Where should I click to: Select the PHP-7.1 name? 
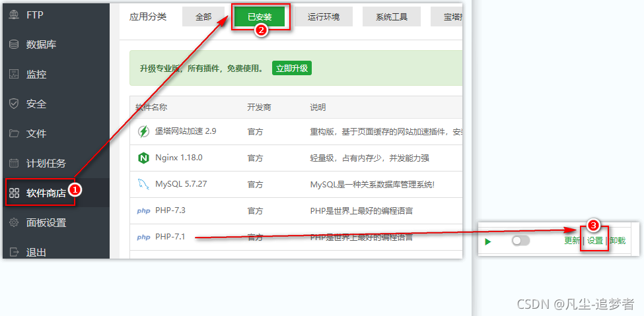pyautogui.click(x=170, y=237)
